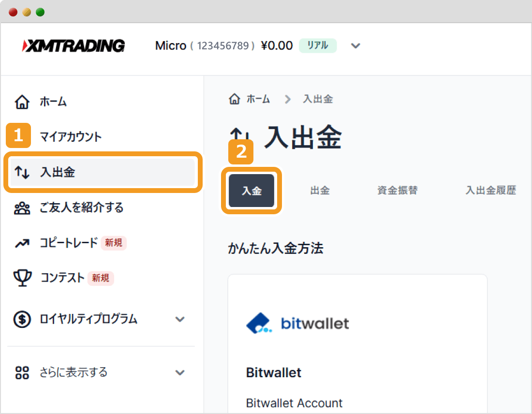Click the contest trophy icon
This screenshot has width=532, height=414.
click(22, 278)
